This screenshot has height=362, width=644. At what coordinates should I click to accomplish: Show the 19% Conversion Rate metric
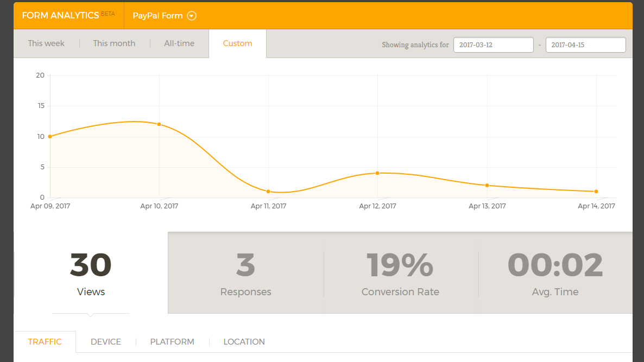[x=400, y=274]
